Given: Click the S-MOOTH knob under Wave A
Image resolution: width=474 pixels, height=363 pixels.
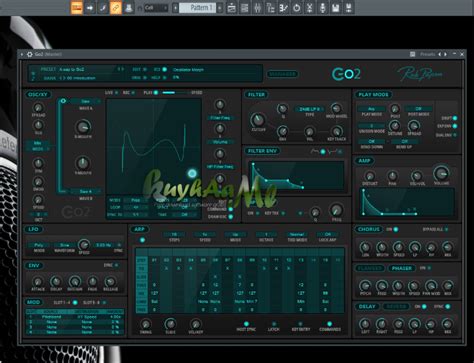Looking at the screenshot, I should pyautogui.click(x=83, y=127).
